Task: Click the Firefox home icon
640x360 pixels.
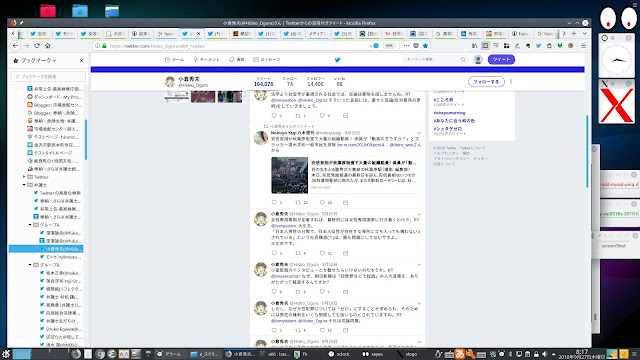Action: 48,46
